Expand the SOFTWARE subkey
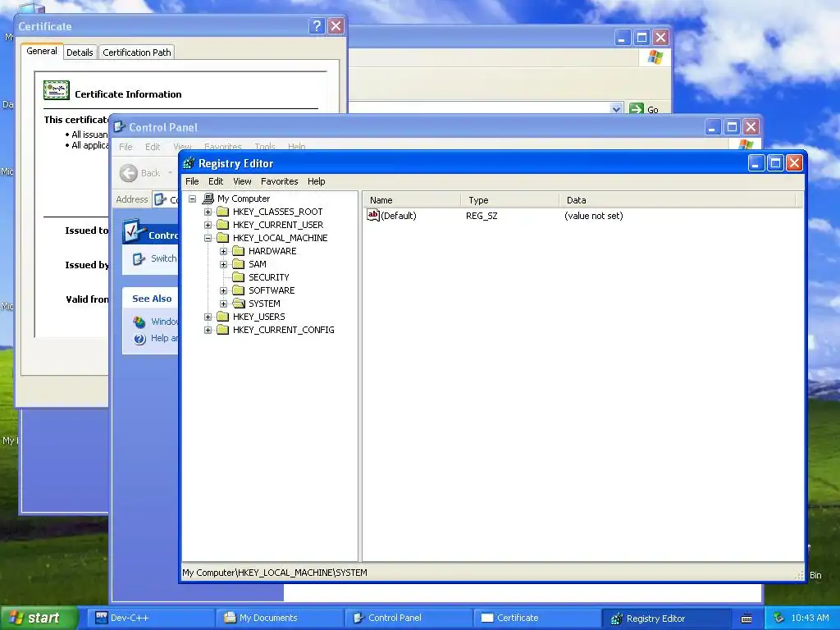The width and height of the screenshot is (840, 630). (223, 291)
